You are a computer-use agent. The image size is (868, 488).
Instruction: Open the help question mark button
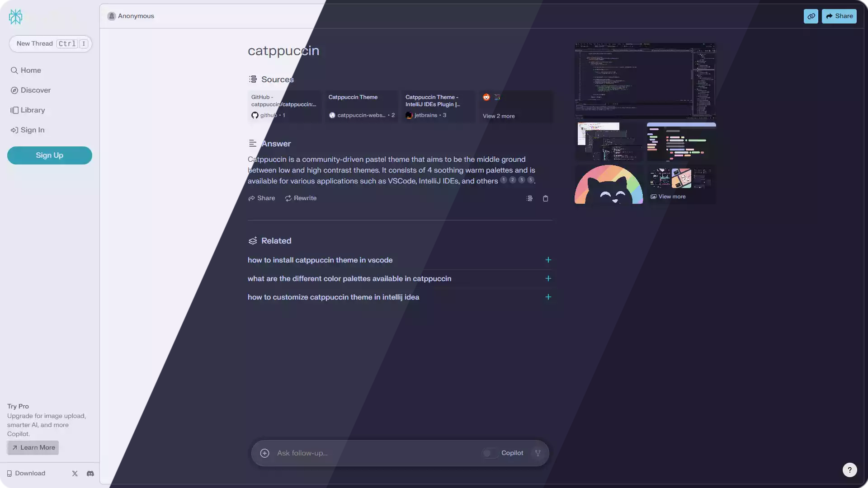pyautogui.click(x=850, y=470)
